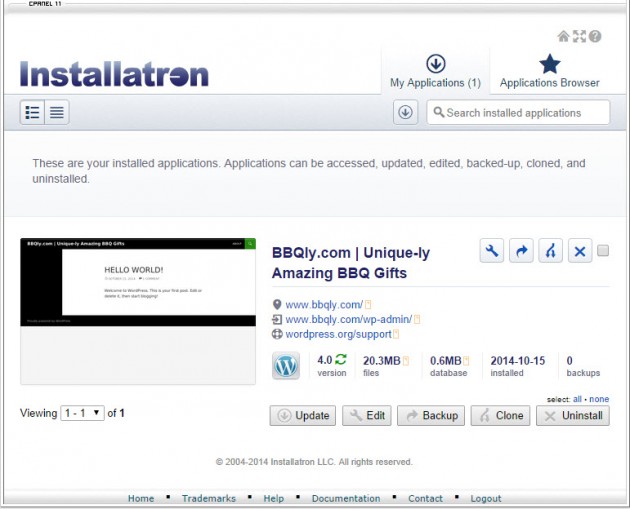
Task: Click the WordPress logo icon
Action: pyautogui.click(x=286, y=366)
